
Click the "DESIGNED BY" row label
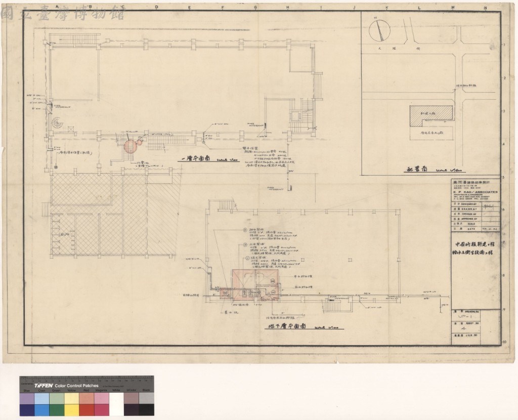[x=469, y=204]
